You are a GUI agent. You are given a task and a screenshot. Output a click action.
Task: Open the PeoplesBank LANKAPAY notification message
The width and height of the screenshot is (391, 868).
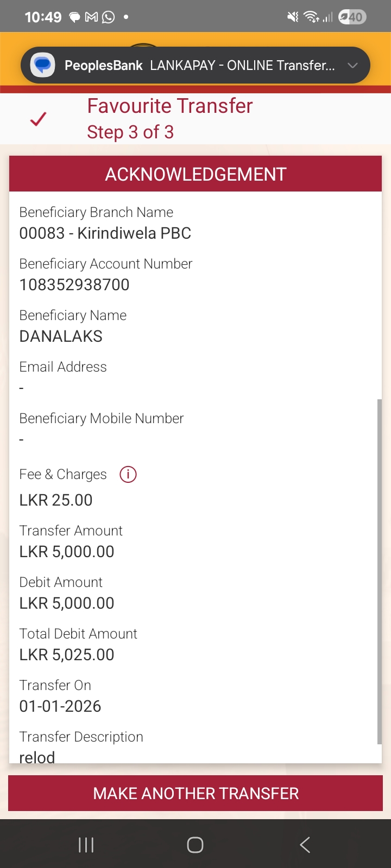[199, 66]
